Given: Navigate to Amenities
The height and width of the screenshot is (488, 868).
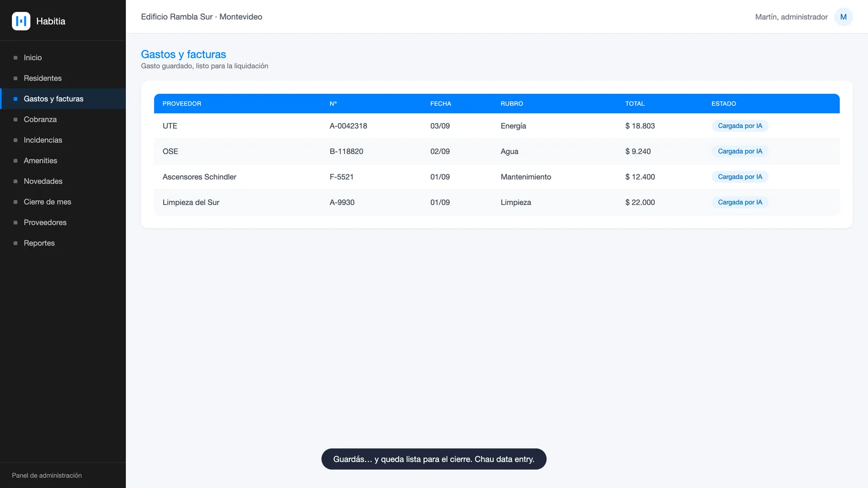Looking at the screenshot, I should (63, 160).
